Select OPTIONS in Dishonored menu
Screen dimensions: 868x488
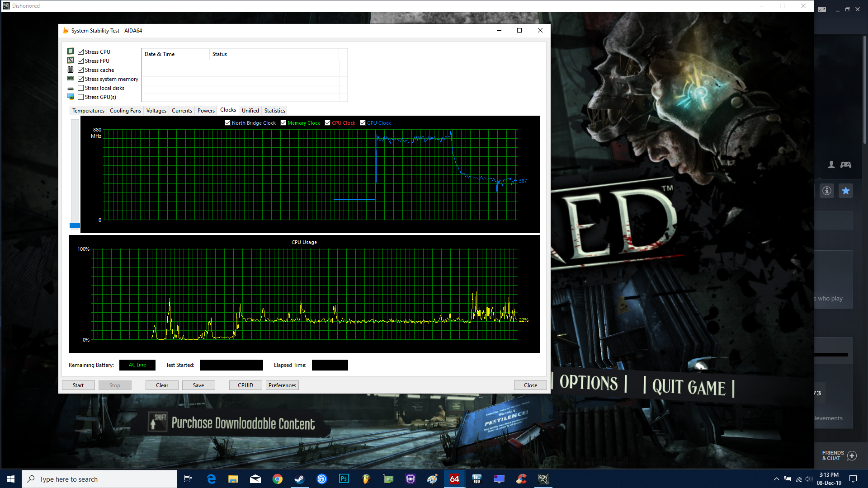(589, 383)
